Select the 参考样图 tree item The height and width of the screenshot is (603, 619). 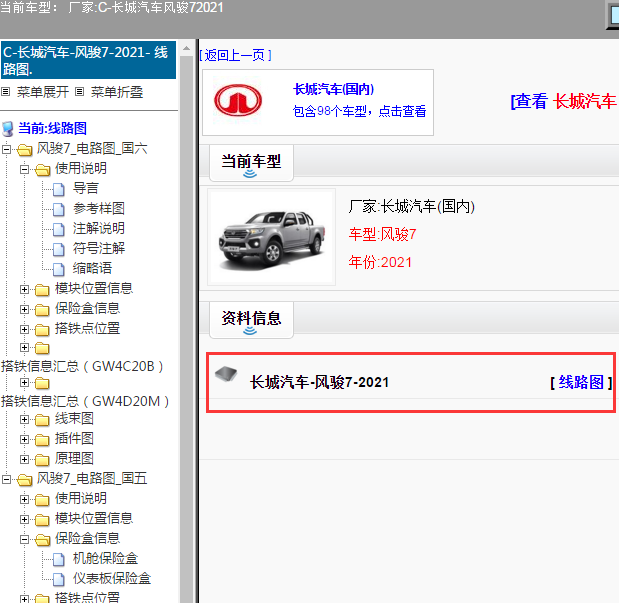pos(99,208)
